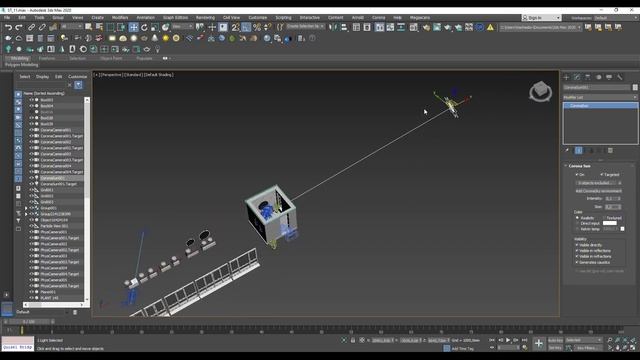Click the yellow warning triangle icon

490,27
